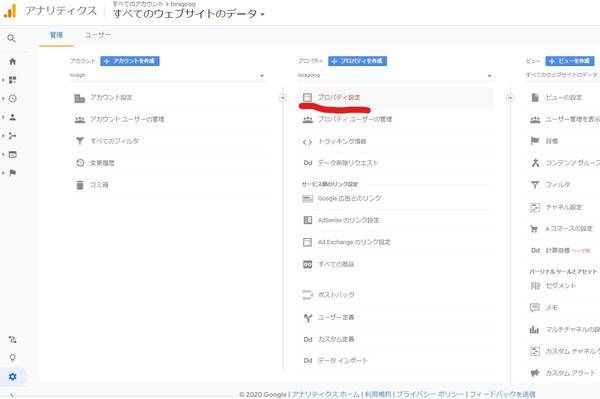Click フィードバックを送信 footer link
600x399 pixels.
pyautogui.click(x=503, y=394)
